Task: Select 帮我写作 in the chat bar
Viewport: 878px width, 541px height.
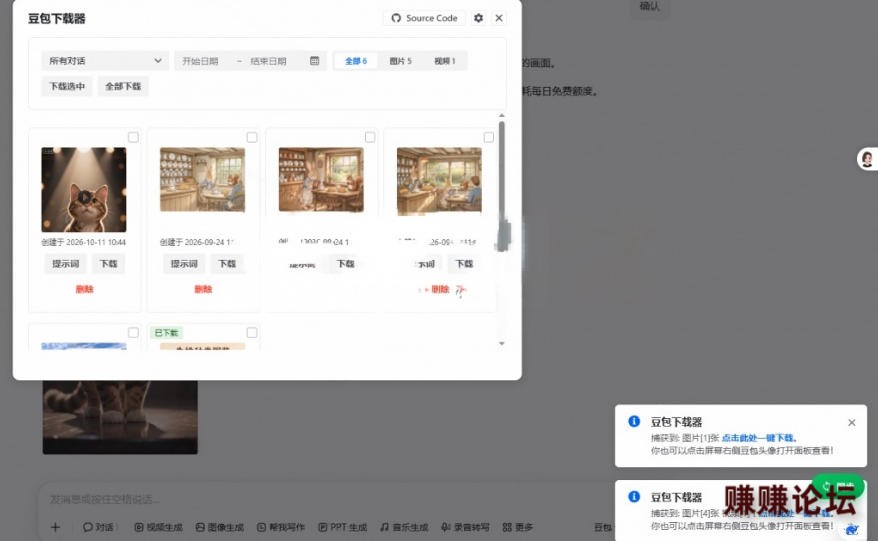Action: click(281, 527)
